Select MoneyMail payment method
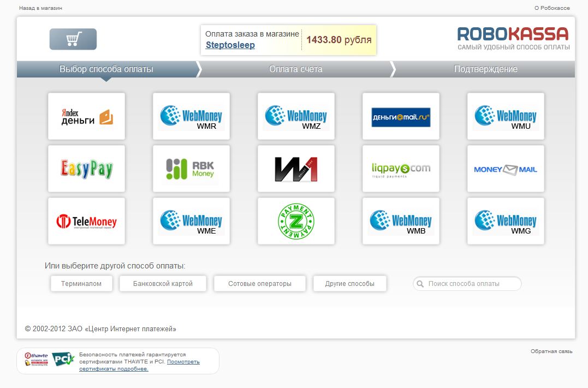 pyautogui.click(x=506, y=169)
